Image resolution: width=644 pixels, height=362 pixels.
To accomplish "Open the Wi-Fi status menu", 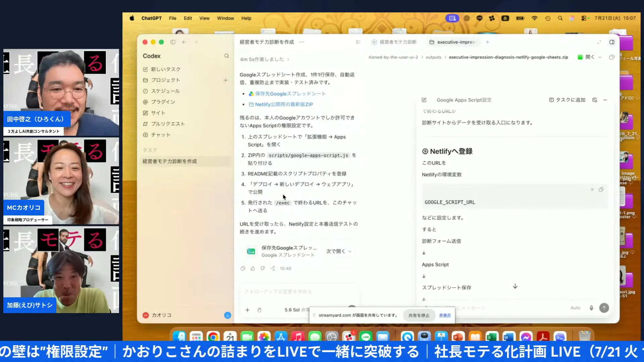I will coord(535,18).
